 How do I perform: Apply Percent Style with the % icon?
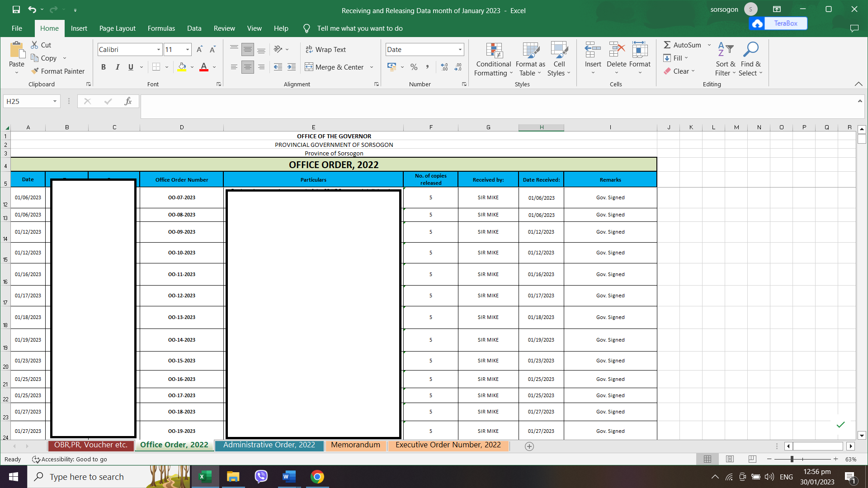click(x=414, y=67)
